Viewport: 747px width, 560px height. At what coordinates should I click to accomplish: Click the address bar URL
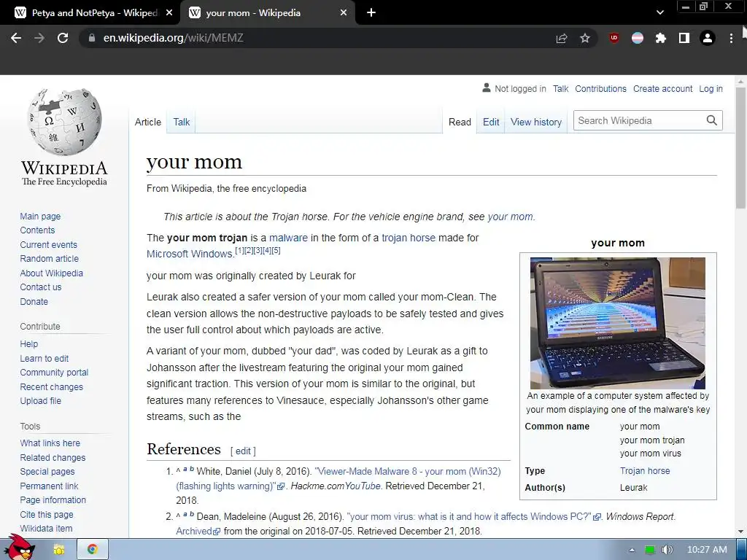[x=174, y=38]
